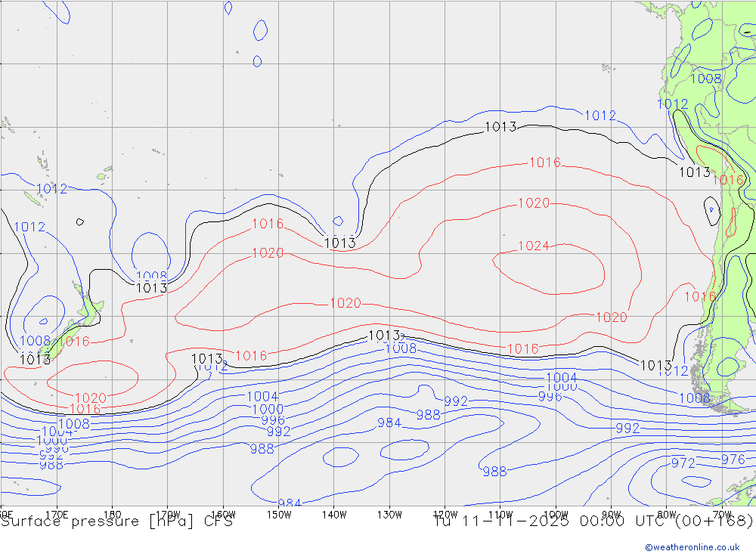
Task: Select the blue 972 low-pressure contour label
Action: [683, 463]
